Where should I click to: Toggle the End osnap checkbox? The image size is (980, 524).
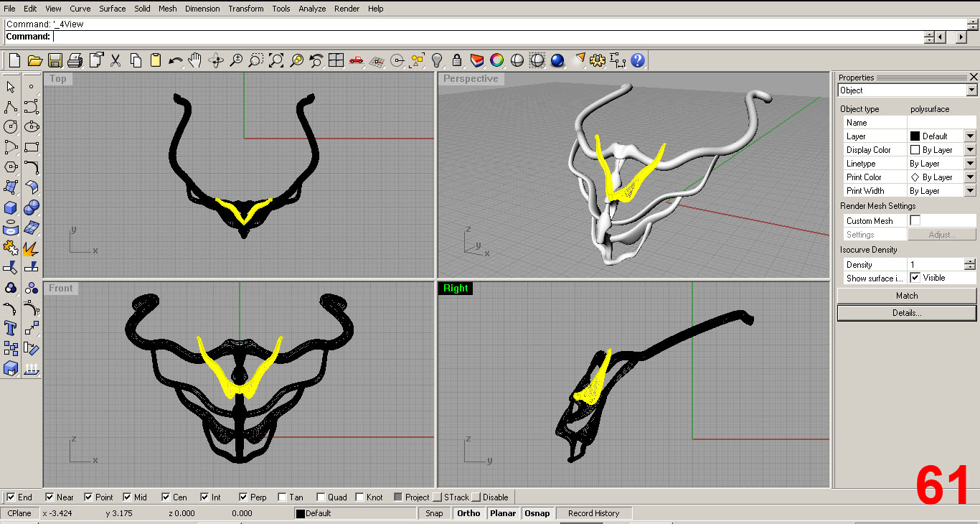point(10,497)
